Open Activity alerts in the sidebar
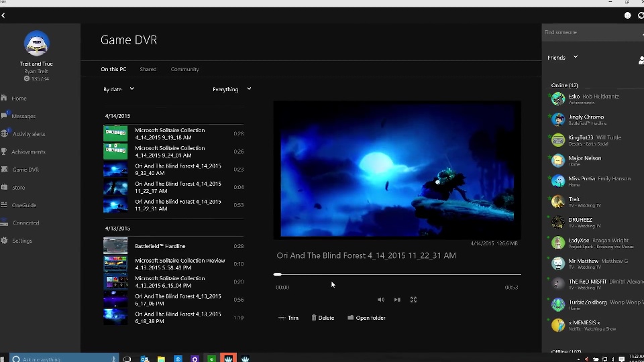The height and width of the screenshot is (362, 644). pyautogui.click(x=29, y=134)
